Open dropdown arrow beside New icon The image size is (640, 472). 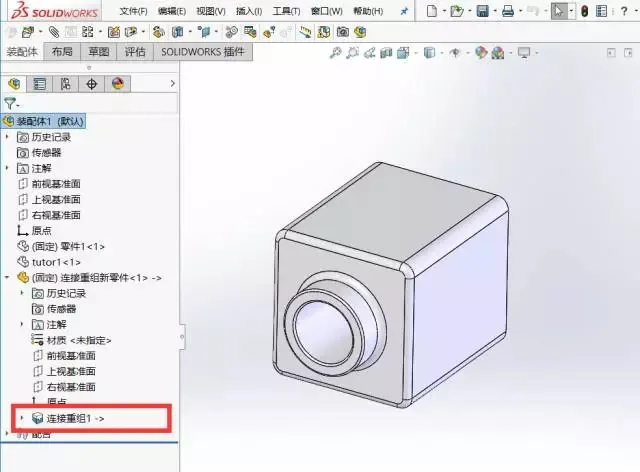[x=444, y=11]
